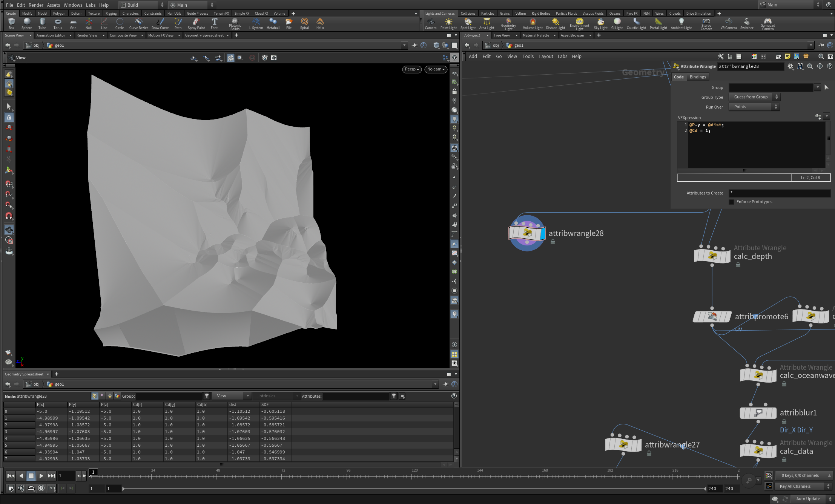The image size is (835, 504).
Task: Enable the Enforce Prototypes checkbox
Action: pyautogui.click(x=732, y=202)
